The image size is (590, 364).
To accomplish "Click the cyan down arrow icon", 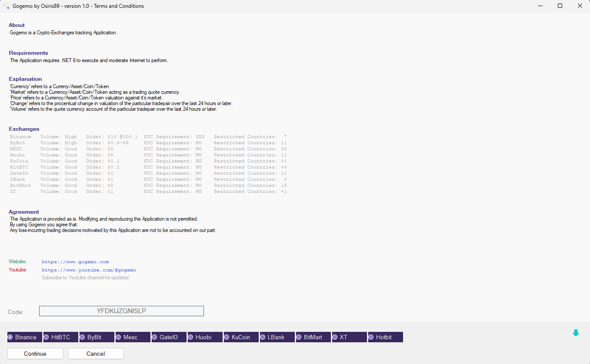I will click(576, 333).
